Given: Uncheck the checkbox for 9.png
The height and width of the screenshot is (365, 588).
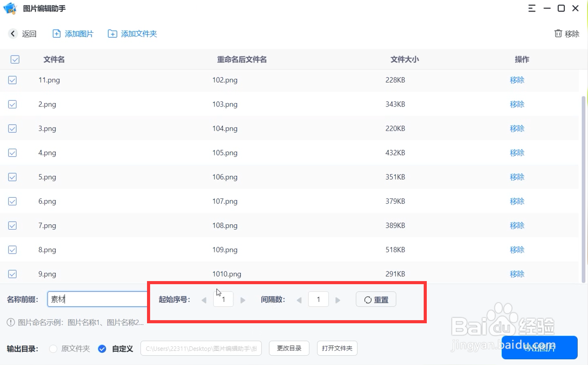Looking at the screenshot, I should [x=12, y=274].
